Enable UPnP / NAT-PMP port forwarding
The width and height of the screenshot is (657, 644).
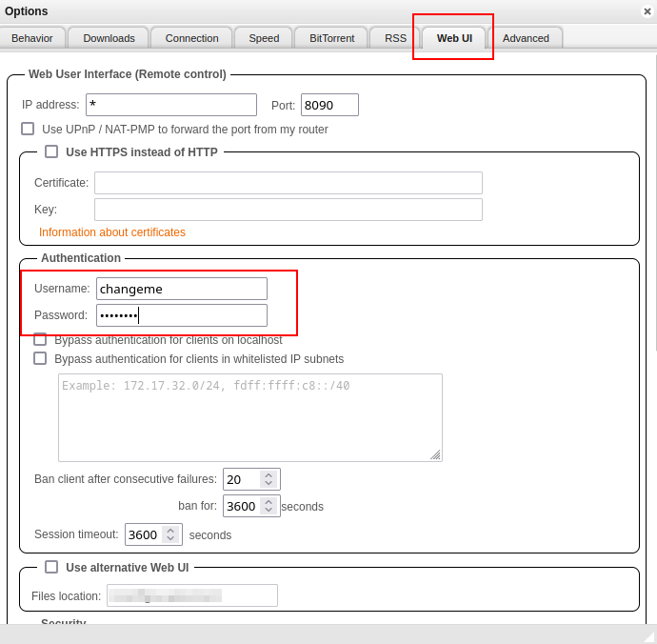tap(28, 129)
